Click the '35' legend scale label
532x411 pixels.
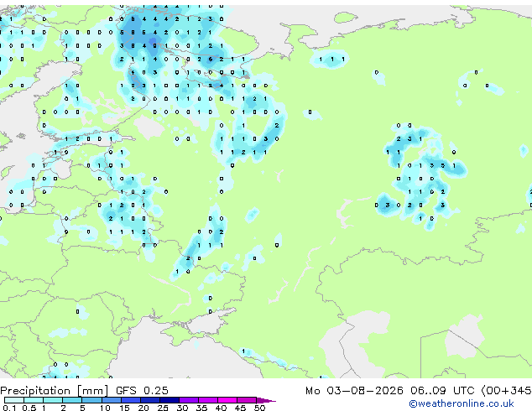tap(201, 408)
